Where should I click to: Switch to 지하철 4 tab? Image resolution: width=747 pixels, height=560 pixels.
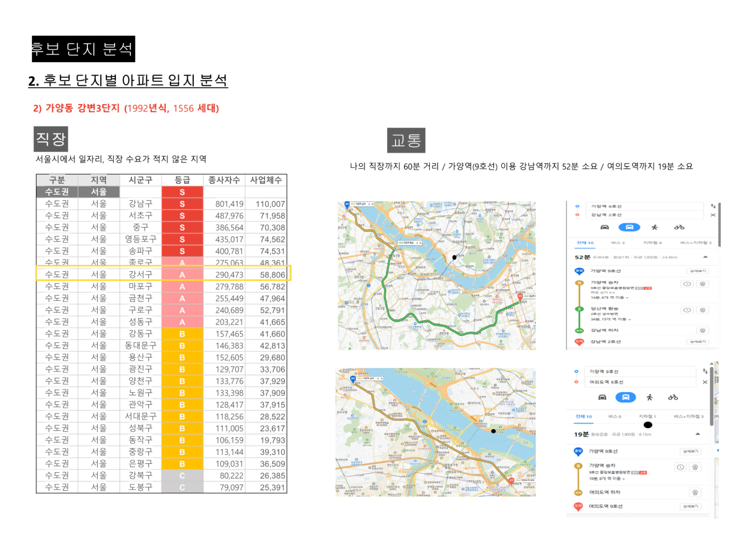click(652, 243)
